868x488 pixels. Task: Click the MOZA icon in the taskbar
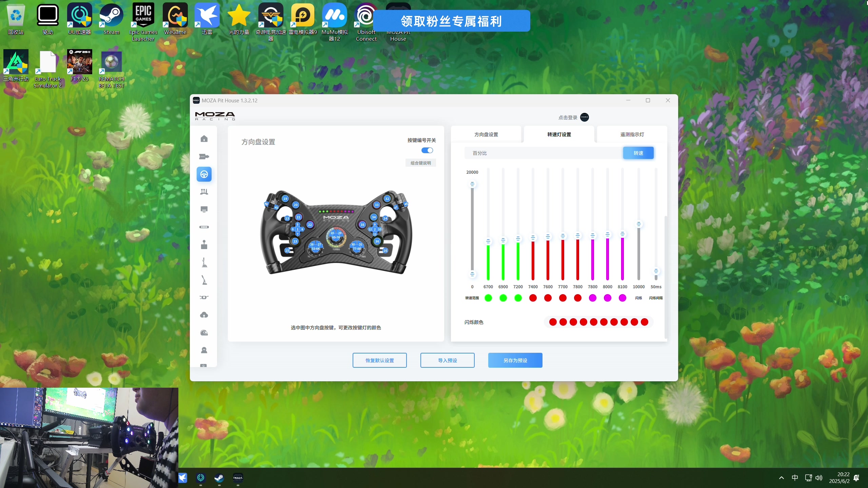pos(238,478)
